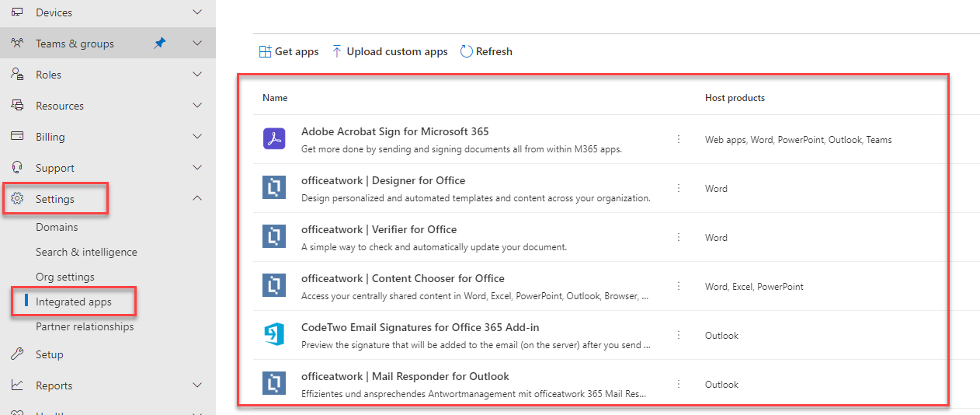Viewport: 980px width, 415px height.
Task: Open more options for Designer for Office
Action: pyautogui.click(x=679, y=188)
